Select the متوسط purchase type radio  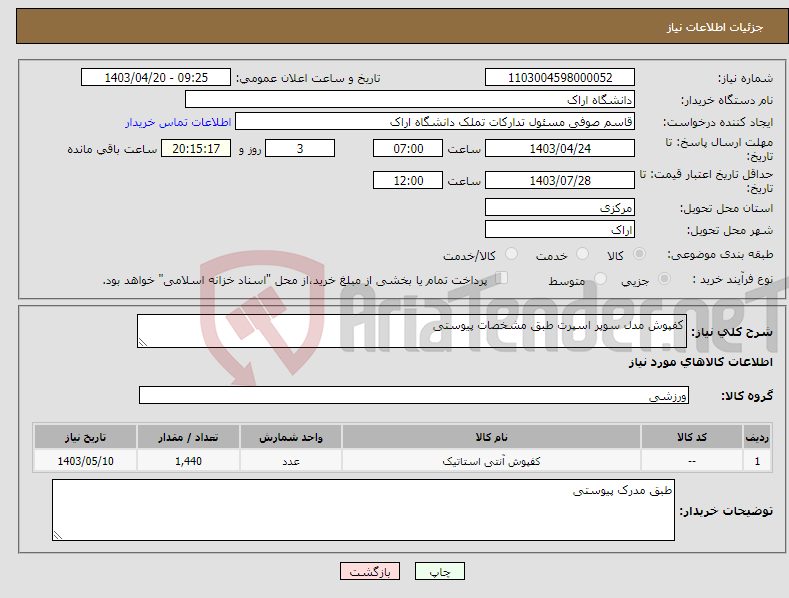(x=600, y=278)
